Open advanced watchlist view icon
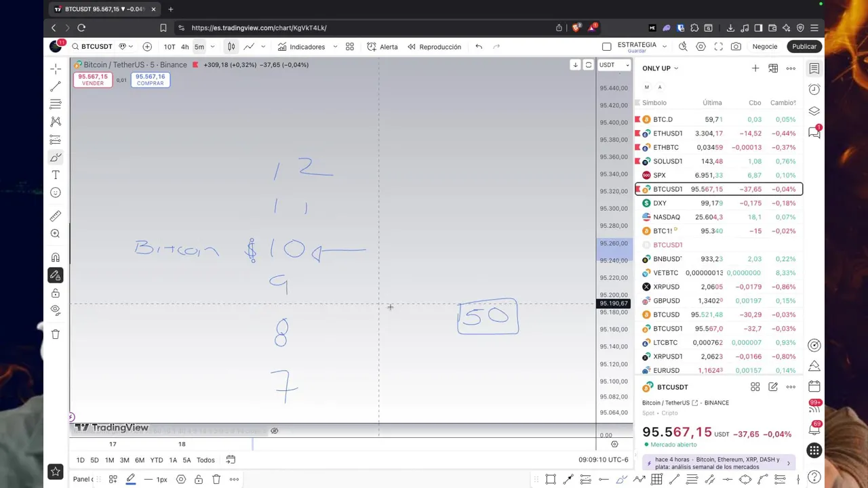This screenshot has width=868, height=488. click(x=773, y=68)
